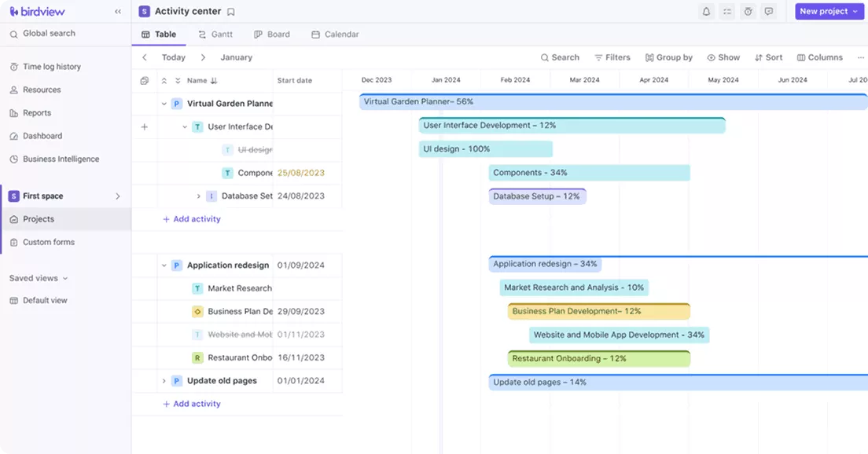The height and width of the screenshot is (454, 868).
Task: Expand First space chevron
Action: (x=117, y=196)
